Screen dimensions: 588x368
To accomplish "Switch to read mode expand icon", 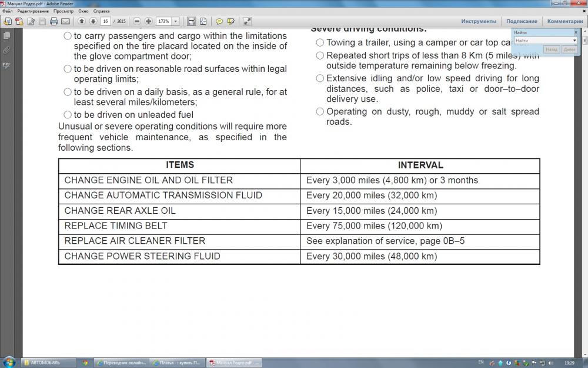I will (x=247, y=21).
